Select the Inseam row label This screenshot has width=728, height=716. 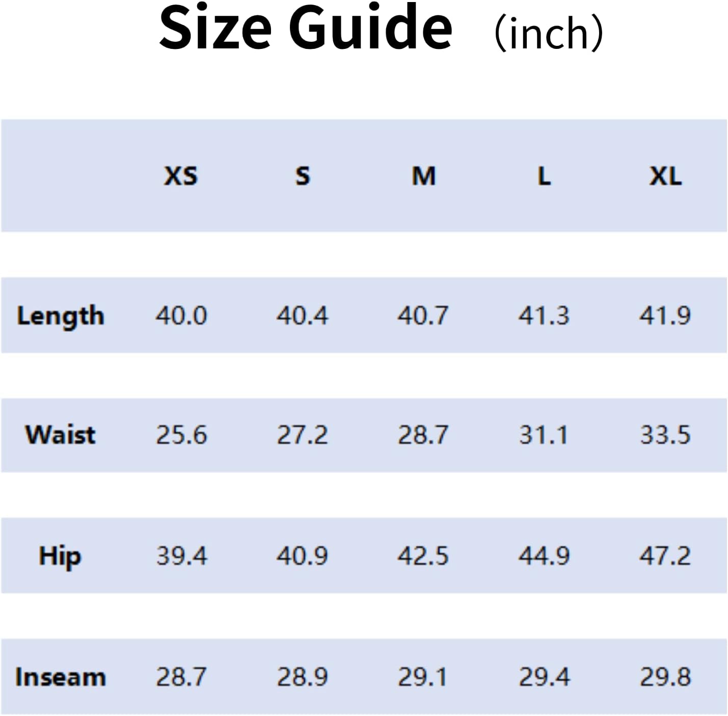[61, 677]
